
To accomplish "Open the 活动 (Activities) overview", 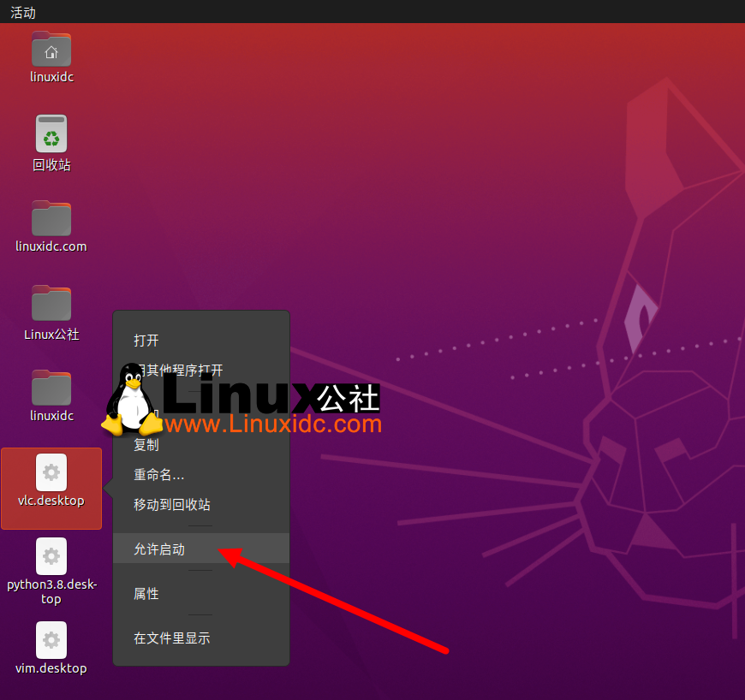I will tap(22, 12).
